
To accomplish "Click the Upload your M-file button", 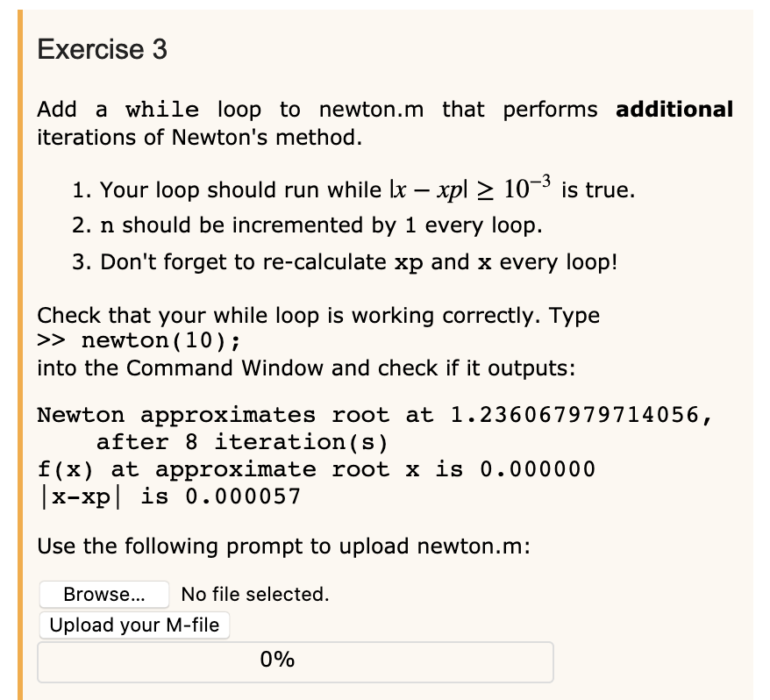I will pyautogui.click(x=134, y=625).
